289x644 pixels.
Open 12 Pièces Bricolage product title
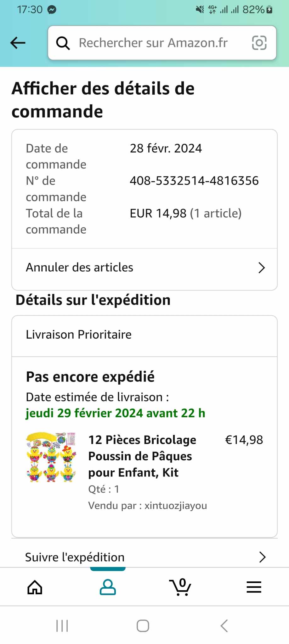click(142, 456)
